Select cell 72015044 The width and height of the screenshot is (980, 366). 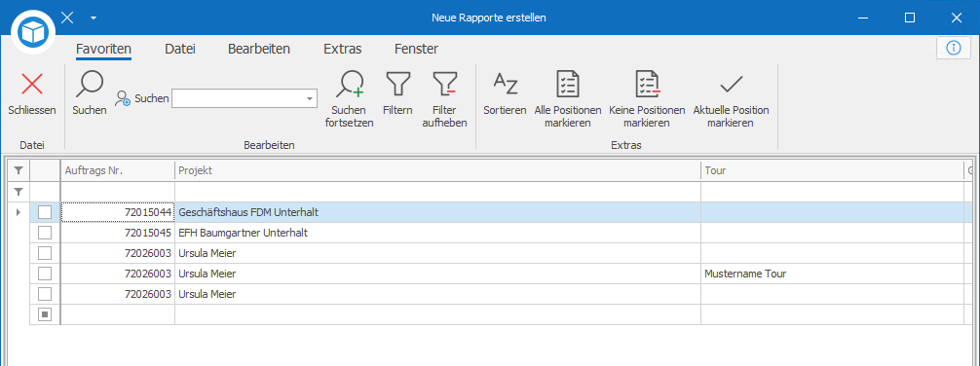(118, 212)
